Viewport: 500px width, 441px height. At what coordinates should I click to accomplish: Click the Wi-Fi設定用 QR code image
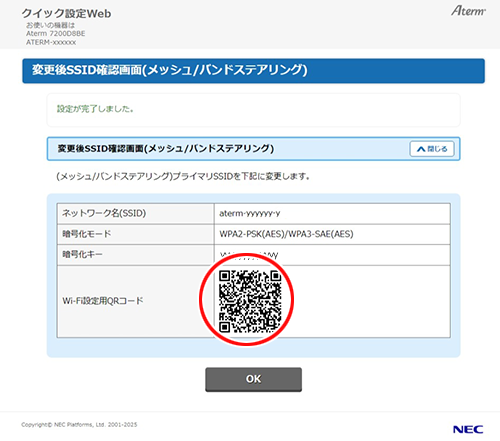(x=250, y=302)
